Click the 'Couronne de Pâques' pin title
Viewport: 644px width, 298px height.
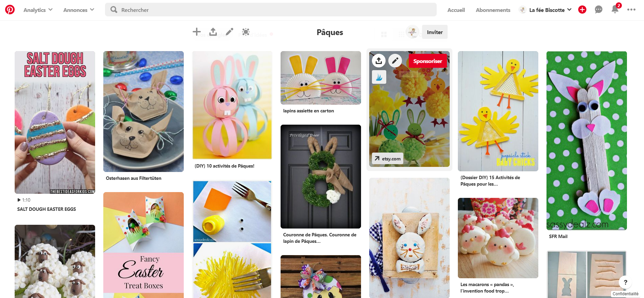click(320, 238)
